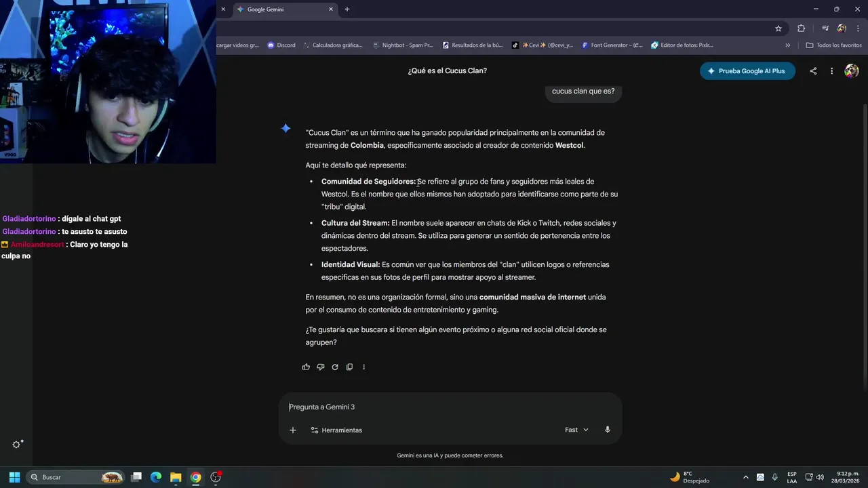868x488 pixels.
Task: Open the Todos los favoritos folder
Action: (x=834, y=45)
